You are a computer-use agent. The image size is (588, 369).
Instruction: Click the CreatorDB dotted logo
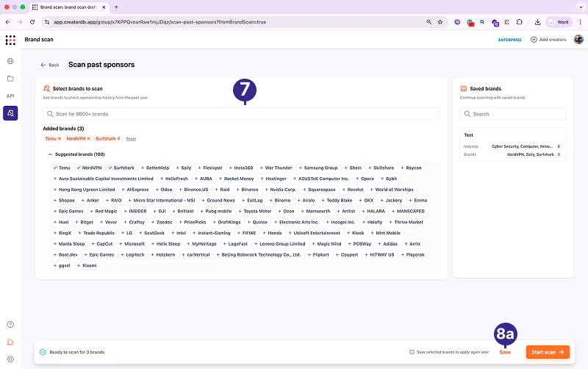click(x=10, y=40)
